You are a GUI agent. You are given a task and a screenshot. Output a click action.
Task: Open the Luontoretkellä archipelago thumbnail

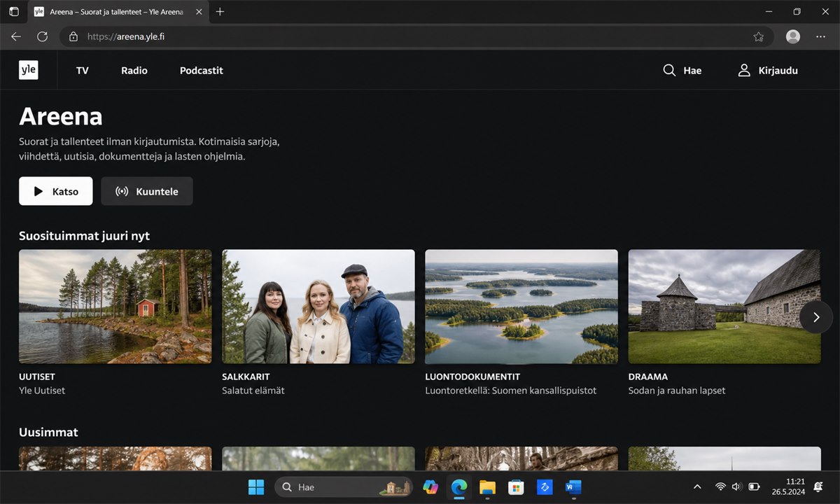(521, 307)
